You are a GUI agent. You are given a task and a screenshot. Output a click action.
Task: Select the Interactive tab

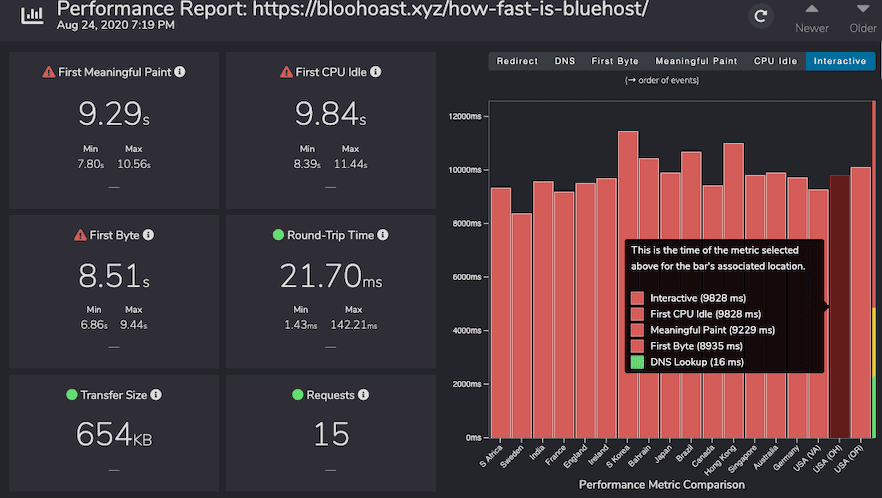coord(839,61)
